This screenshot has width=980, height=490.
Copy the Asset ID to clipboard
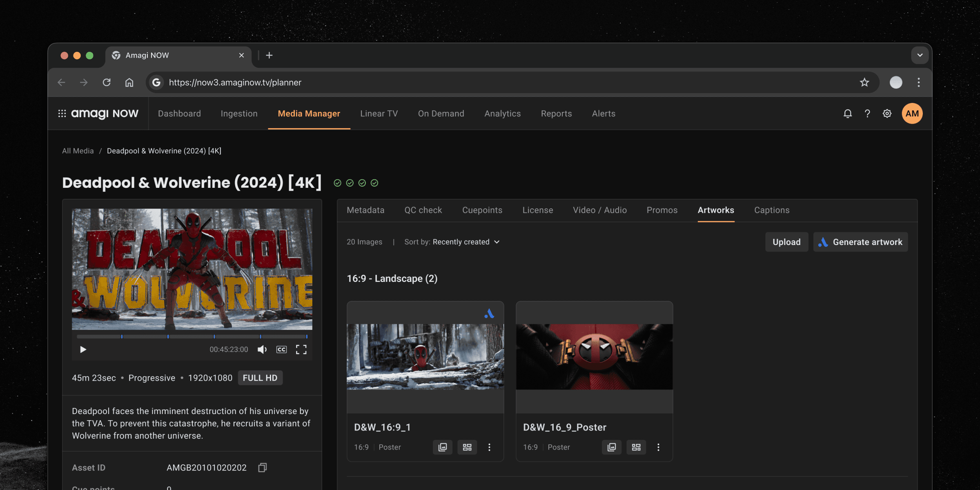click(x=263, y=468)
